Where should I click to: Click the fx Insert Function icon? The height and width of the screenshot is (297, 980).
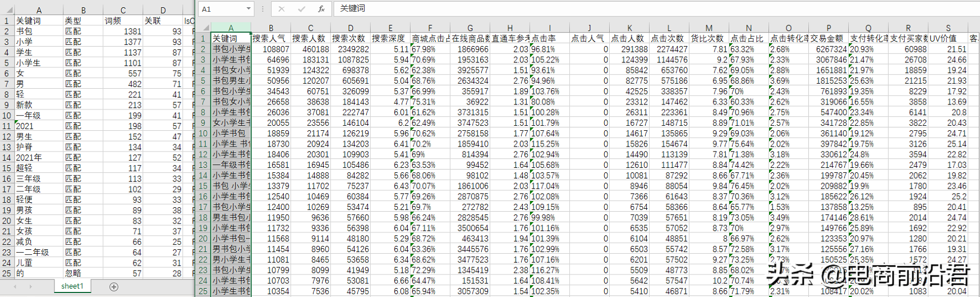(x=321, y=9)
